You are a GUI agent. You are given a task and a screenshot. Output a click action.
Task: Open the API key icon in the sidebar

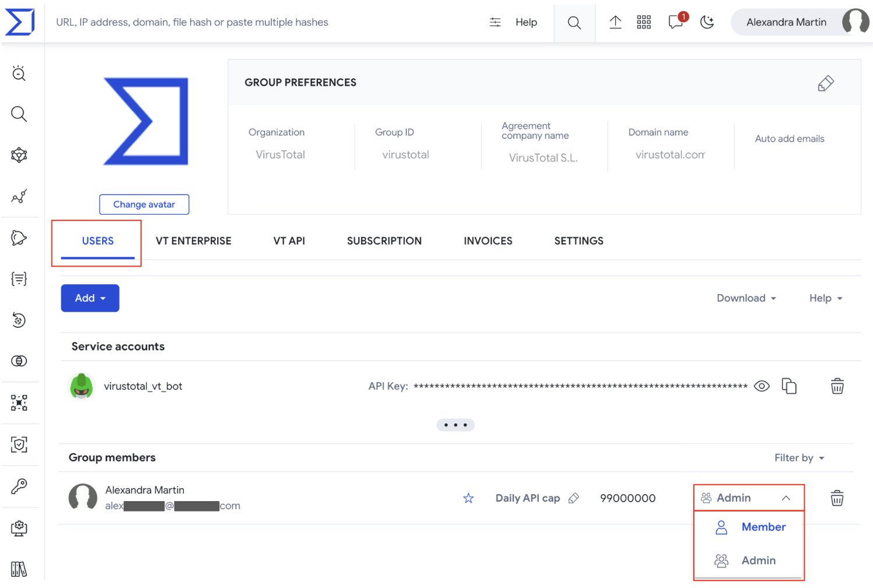coord(19,486)
